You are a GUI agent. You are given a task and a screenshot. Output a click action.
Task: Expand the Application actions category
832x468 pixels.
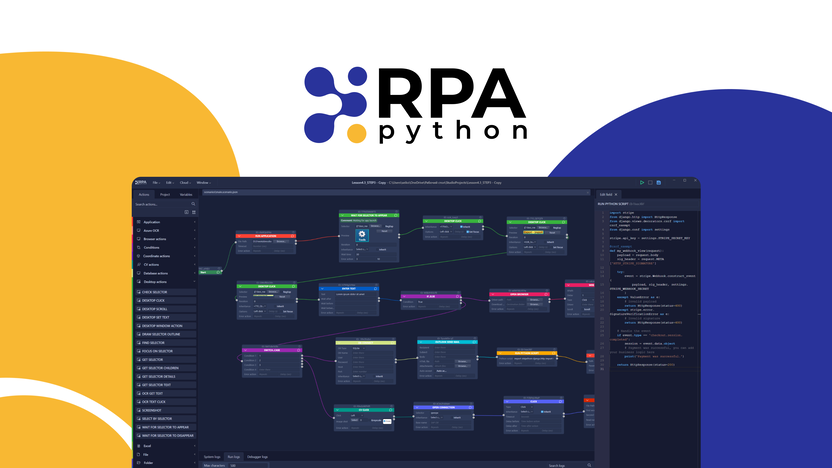click(151, 222)
